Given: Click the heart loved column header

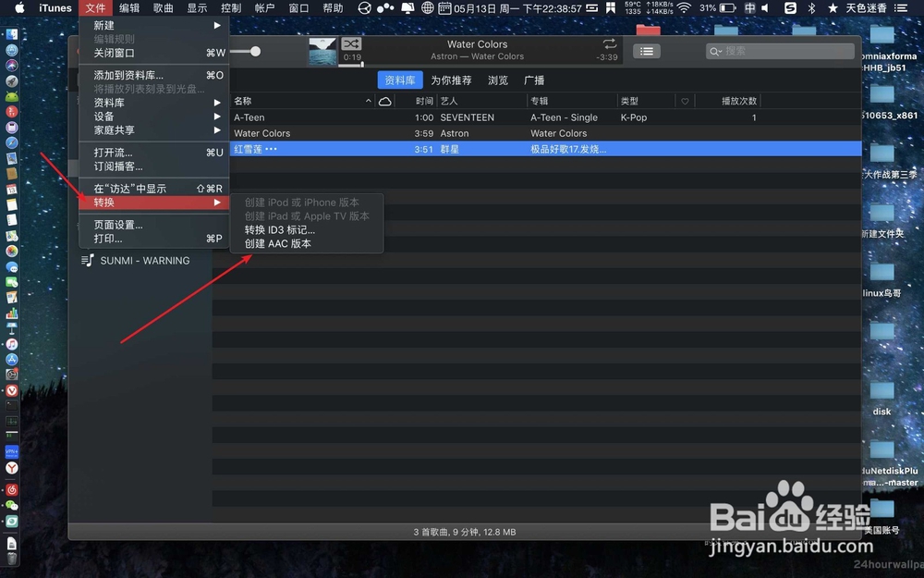Looking at the screenshot, I should point(685,102).
